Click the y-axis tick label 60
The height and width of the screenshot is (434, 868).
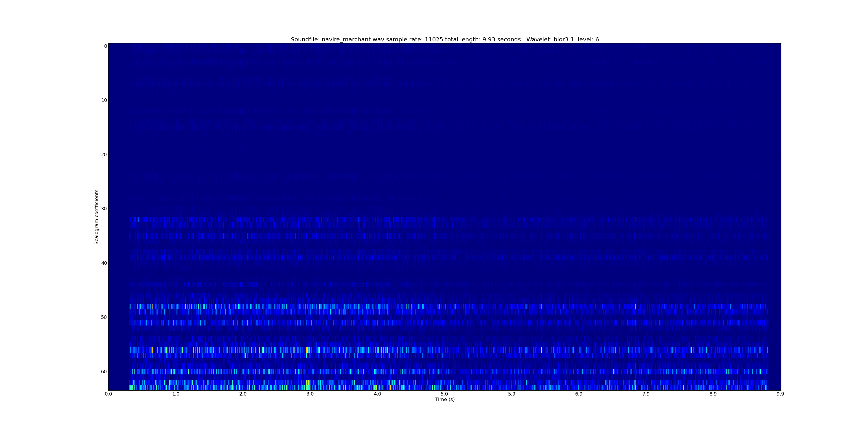click(x=104, y=371)
